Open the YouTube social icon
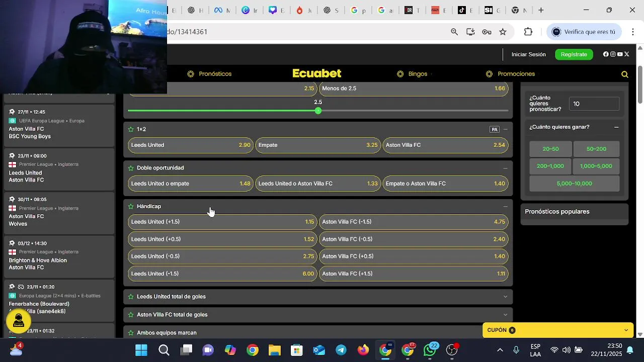This screenshot has height=362, width=644. 620,54
